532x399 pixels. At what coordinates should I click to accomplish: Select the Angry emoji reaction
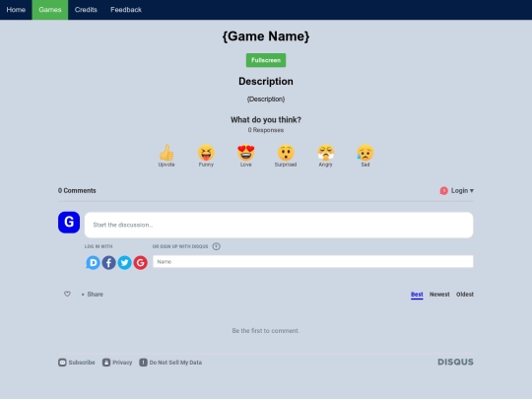[325, 153]
